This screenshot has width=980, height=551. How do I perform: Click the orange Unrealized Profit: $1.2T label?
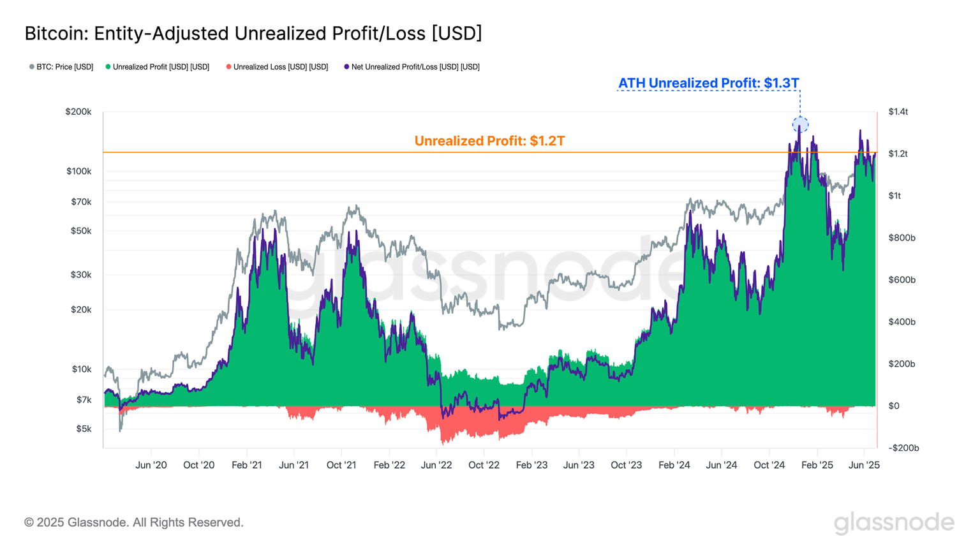(x=489, y=141)
